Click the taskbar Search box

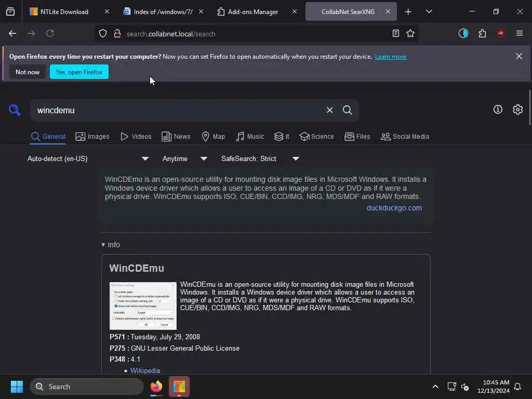pos(87,387)
